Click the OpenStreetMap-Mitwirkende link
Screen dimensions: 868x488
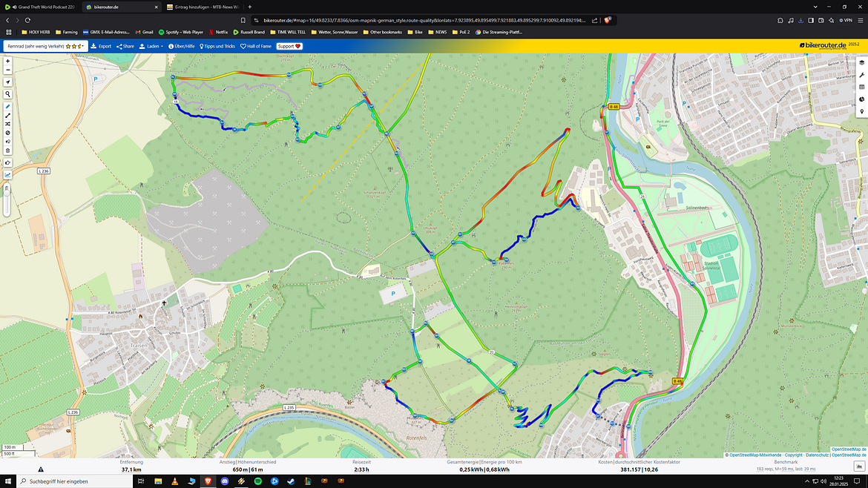755,455
